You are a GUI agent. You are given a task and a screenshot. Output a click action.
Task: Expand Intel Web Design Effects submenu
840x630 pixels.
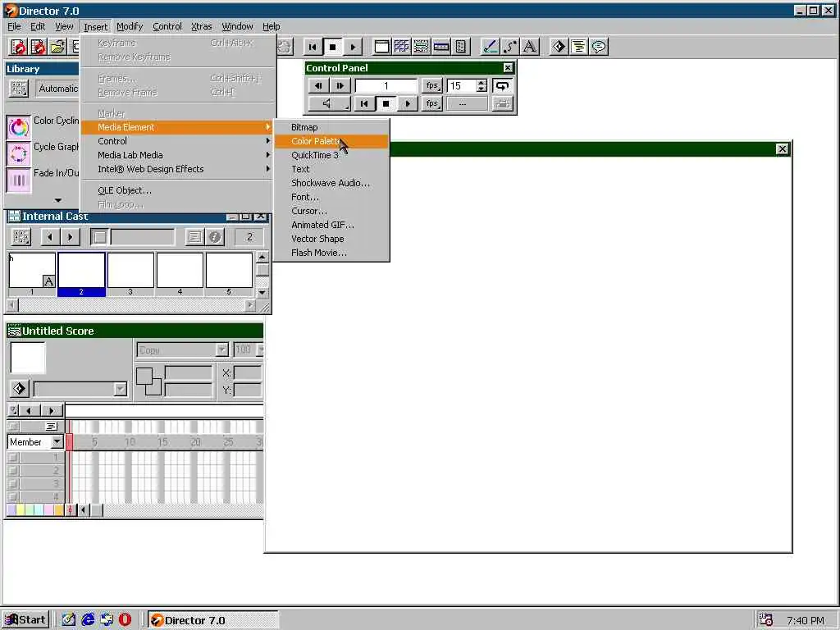(177, 169)
